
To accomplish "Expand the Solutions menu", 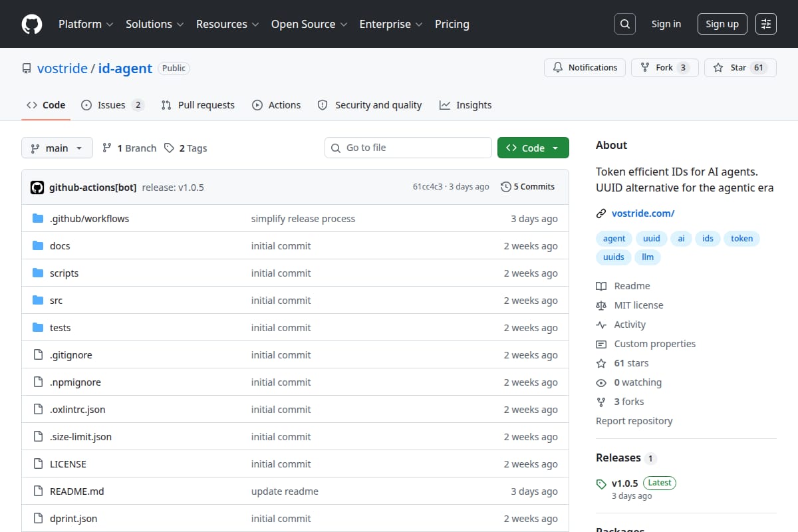I will pyautogui.click(x=154, y=24).
